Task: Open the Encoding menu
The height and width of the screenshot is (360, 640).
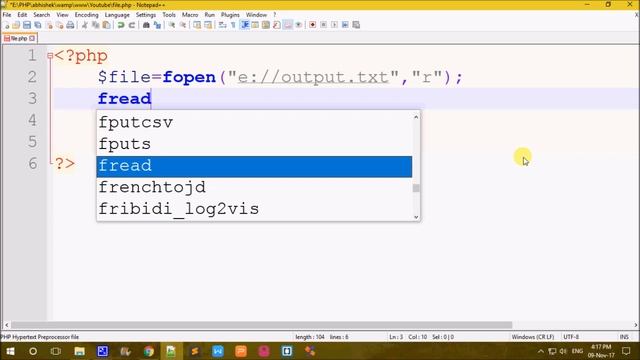Action: pos(87,15)
